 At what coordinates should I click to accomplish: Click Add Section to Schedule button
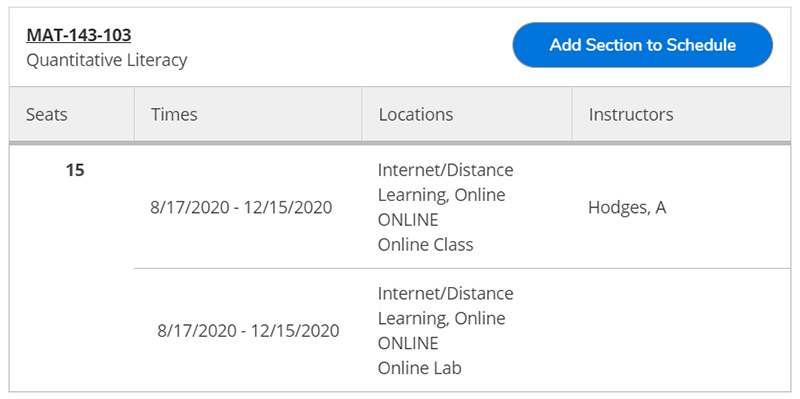click(x=642, y=45)
